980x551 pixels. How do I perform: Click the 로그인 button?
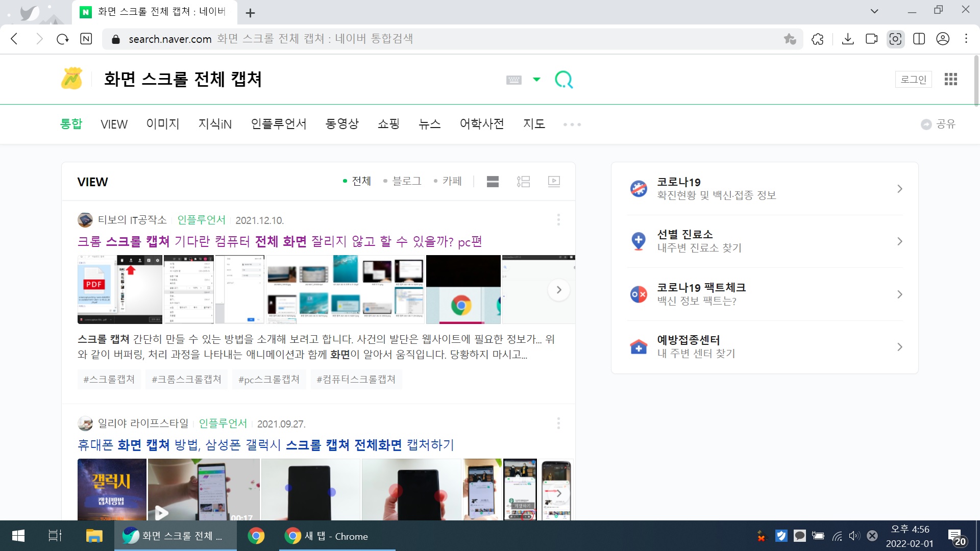tap(913, 79)
